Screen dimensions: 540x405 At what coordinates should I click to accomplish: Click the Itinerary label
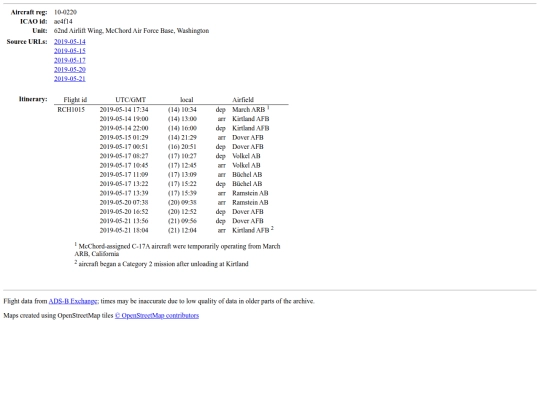pyautogui.click(x=33, y=100)
